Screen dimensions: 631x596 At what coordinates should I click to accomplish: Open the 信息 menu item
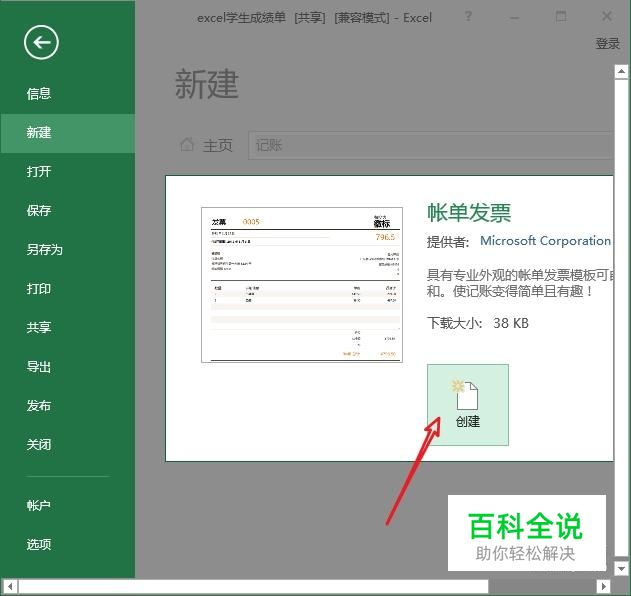point(39,93)
